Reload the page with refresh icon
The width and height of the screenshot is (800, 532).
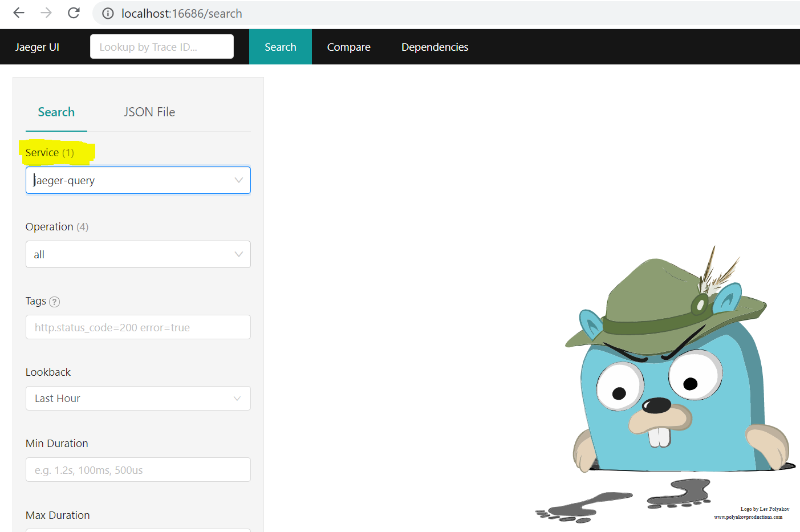pos(74,13)
